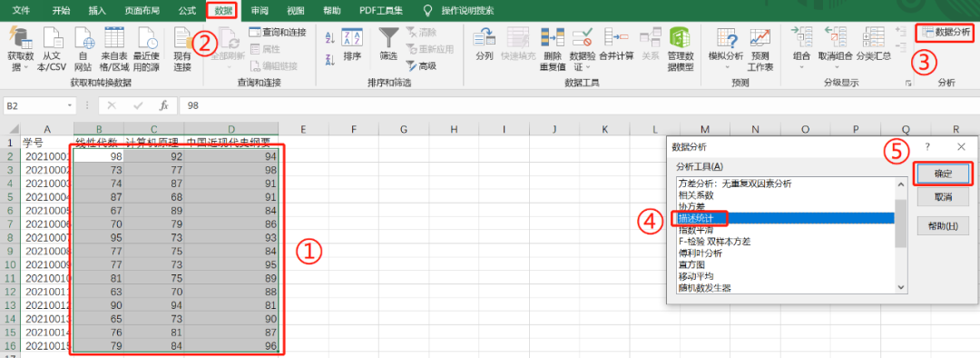Open the 查询和连接 pane
980x358 pixels.
(x=278, y=32)
